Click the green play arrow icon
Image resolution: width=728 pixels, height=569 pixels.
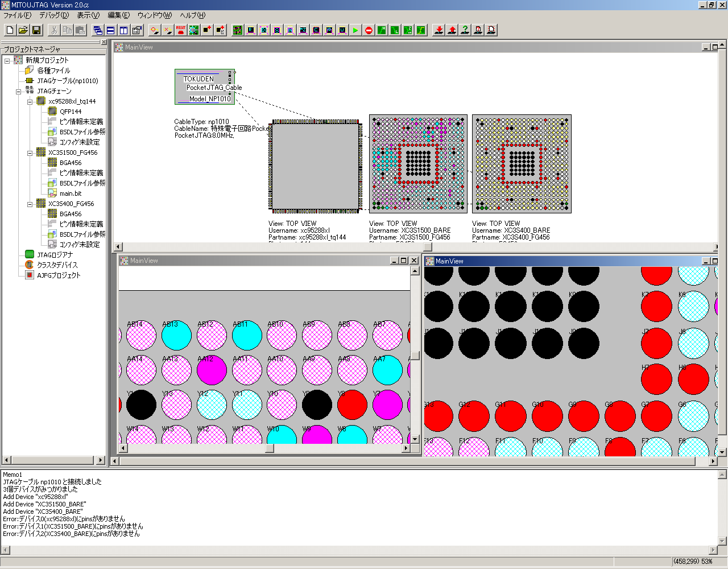click(355, 30)
